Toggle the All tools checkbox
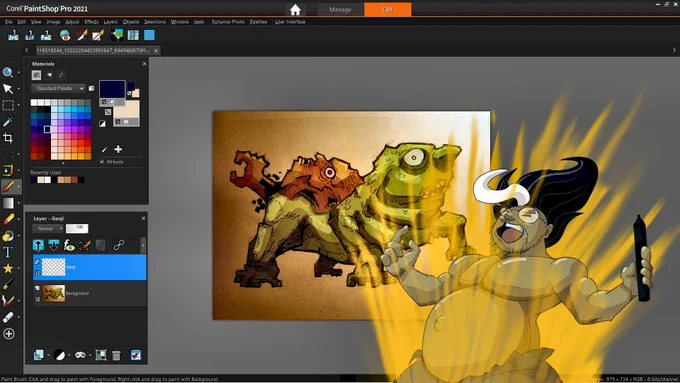Viewport: 680px width, 383px height. (x=102, y=162)
